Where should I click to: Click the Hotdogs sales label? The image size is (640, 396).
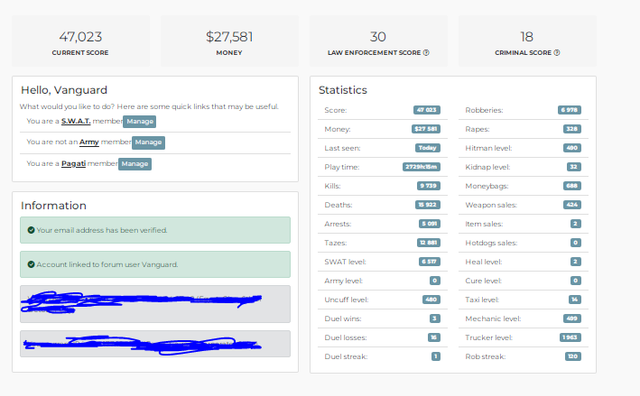click(491, 243)
